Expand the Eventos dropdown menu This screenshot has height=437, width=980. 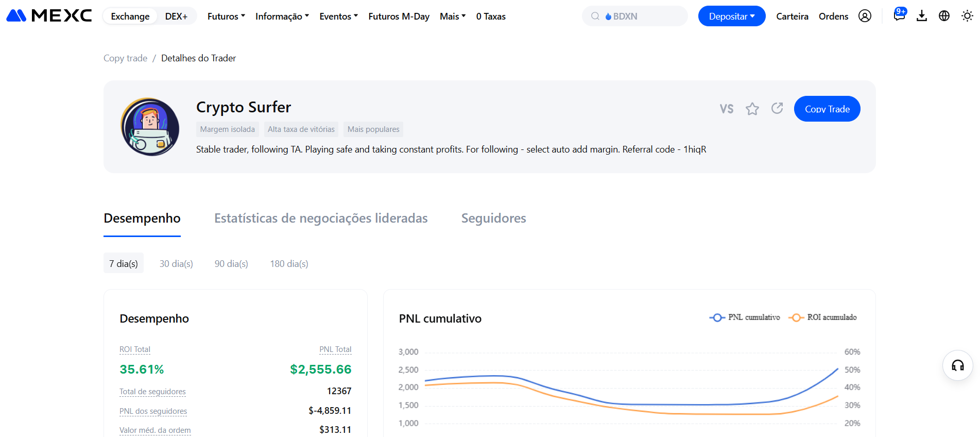[338, 16]
